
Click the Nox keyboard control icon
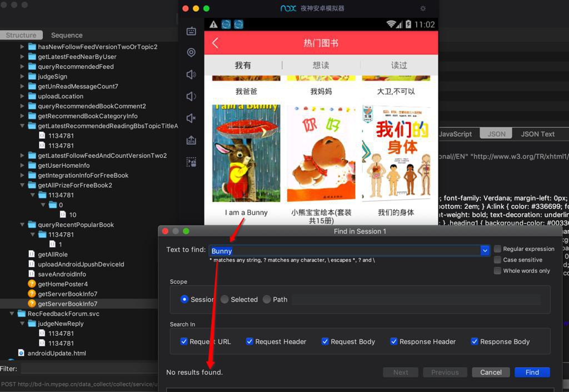coord(191,31)
